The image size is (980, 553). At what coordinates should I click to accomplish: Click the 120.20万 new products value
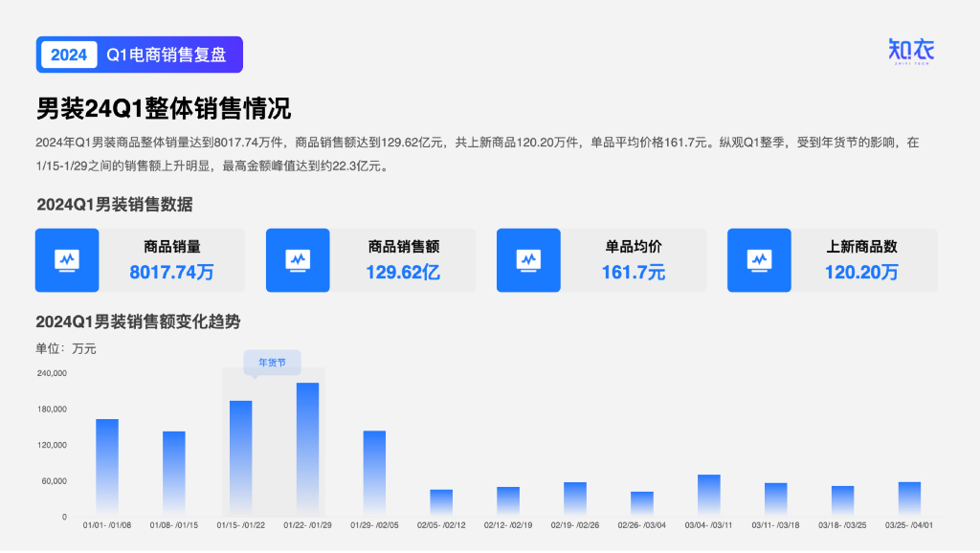coord(862,273)
